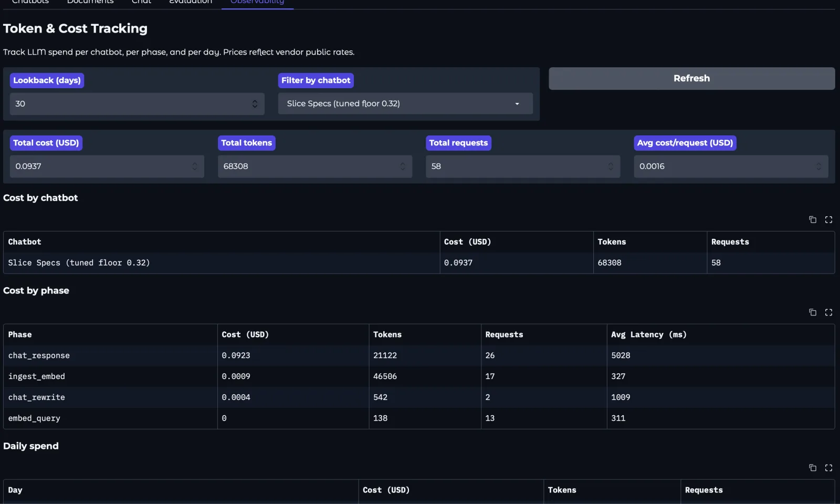Open the Filter by chatbot dropdown
Screen dimensions: 840x504
point(405,103)
